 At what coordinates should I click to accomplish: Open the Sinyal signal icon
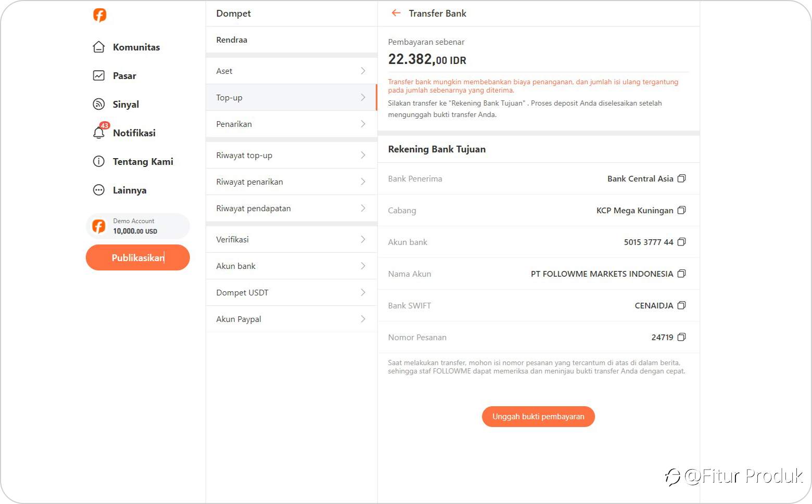pyautogui.click(x=98, y=104)
